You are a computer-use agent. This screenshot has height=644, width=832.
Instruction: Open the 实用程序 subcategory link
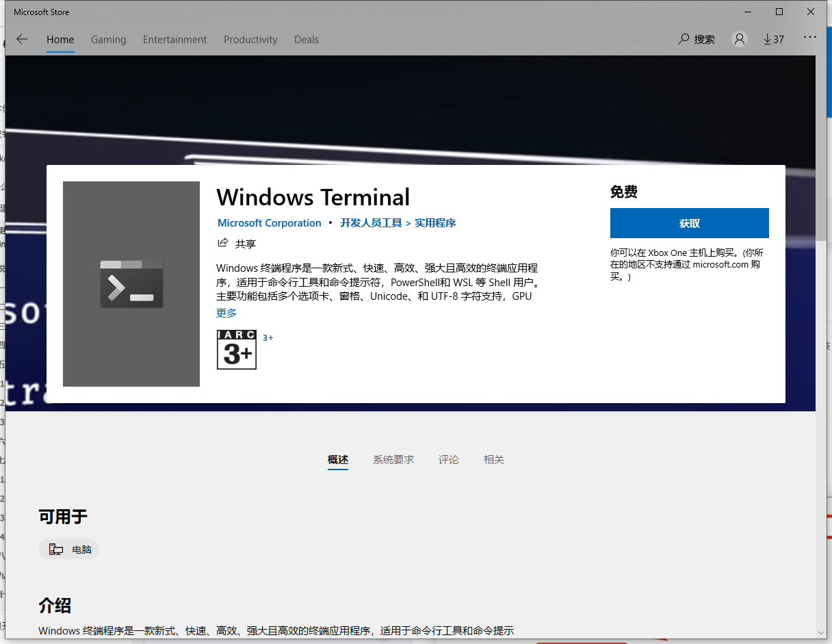pos(435,223)
